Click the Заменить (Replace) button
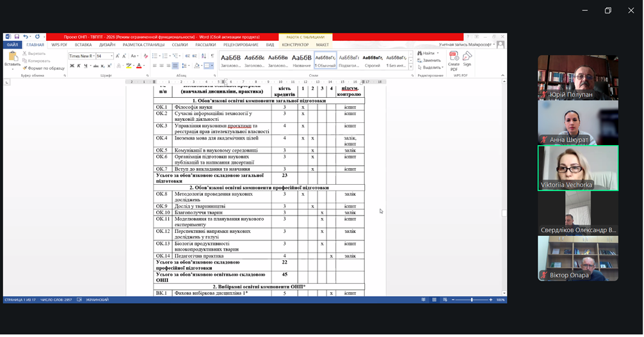The image size is (644, 337). point(431,60)
